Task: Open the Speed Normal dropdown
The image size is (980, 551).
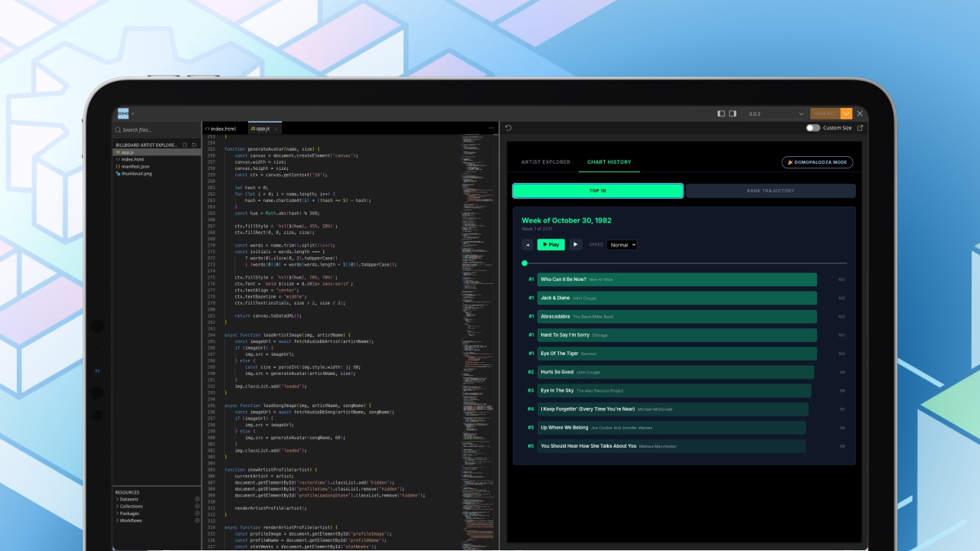Action: (622, 245)
